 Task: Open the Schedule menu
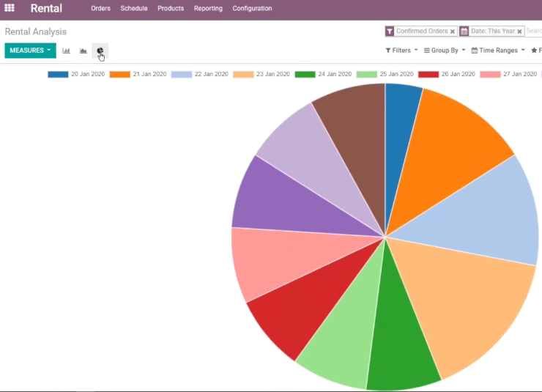134,8
